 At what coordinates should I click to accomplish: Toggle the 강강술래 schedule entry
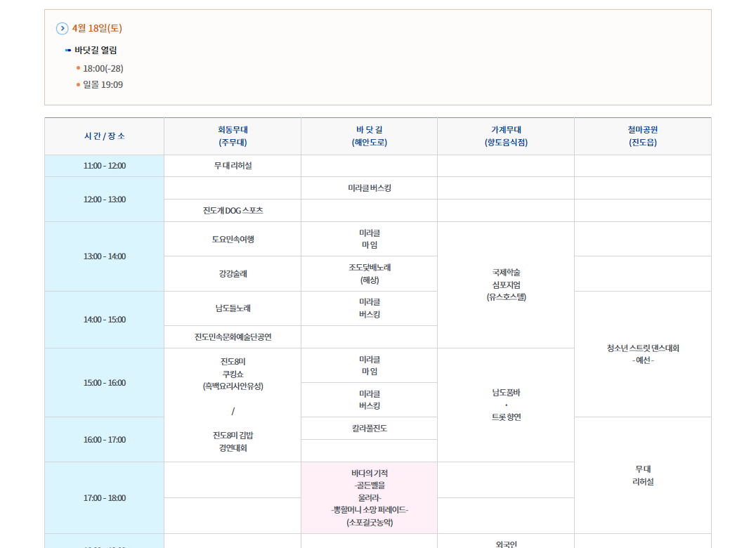coord(232,273)
